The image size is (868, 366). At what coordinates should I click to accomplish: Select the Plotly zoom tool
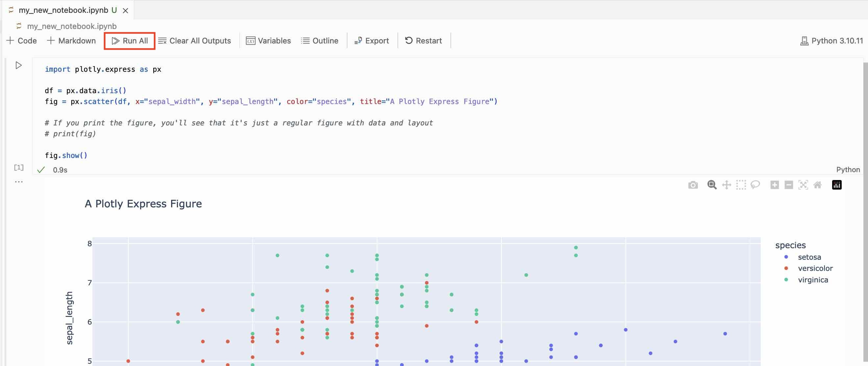click(712, 185)
